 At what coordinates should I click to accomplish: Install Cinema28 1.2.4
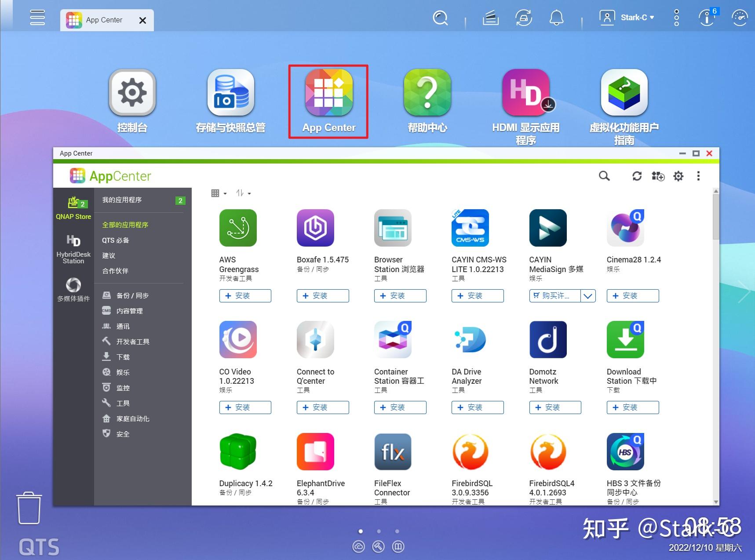point(633,296)
